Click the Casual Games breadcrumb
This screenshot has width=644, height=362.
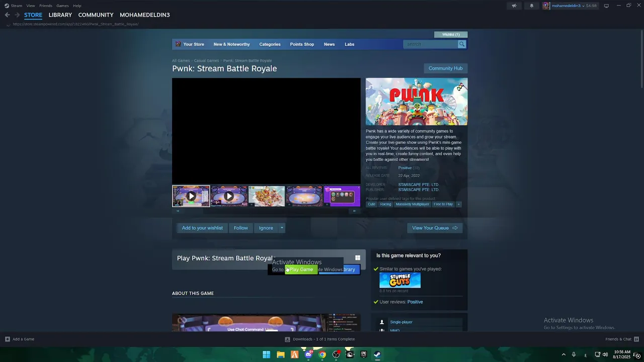[x=206, y=60]
